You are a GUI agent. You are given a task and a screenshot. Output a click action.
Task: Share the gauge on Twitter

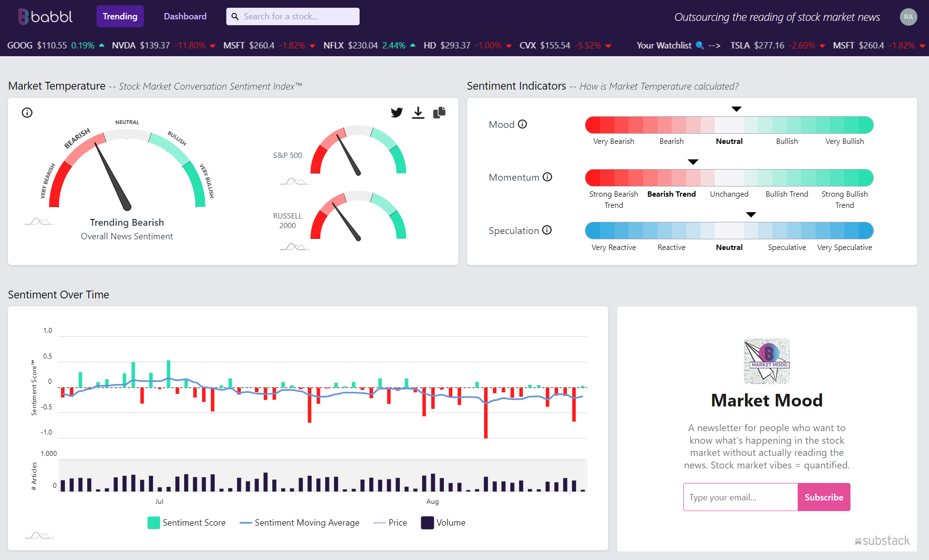pyautogui.click(x=397, y=113)
